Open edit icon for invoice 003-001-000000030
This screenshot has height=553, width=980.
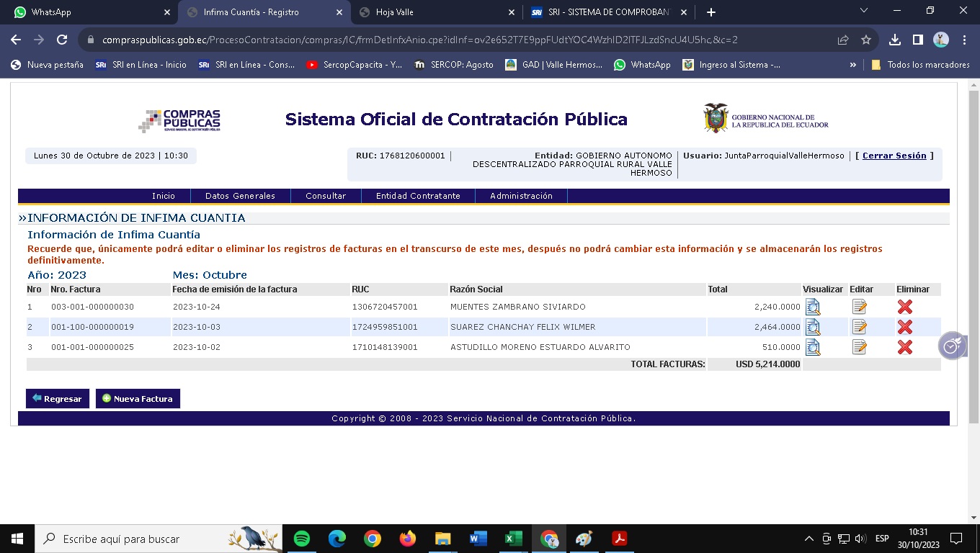[859, 307]
